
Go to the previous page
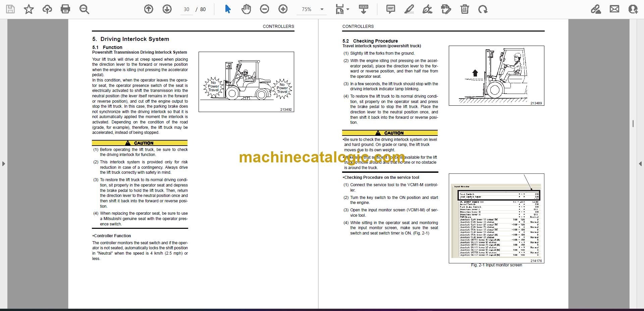coord(149,9)
